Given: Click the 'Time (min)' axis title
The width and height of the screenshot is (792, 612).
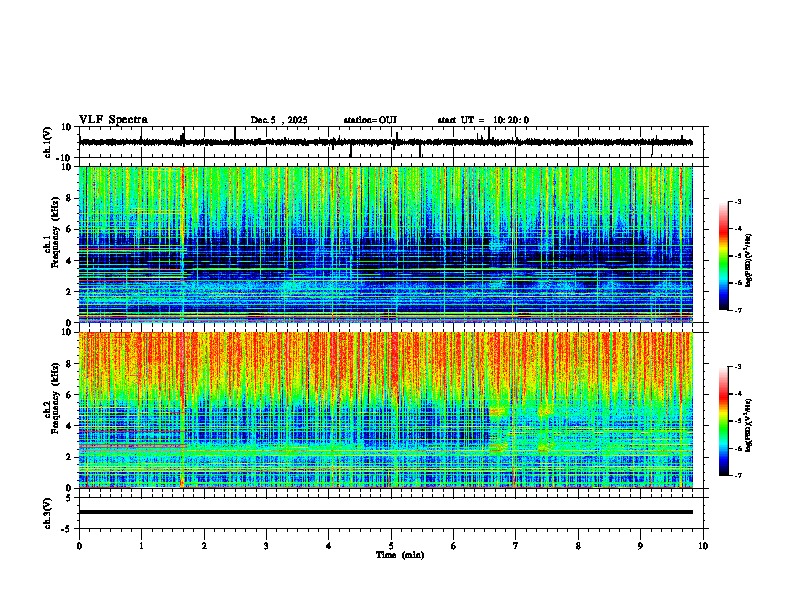Looking at the screenshot, I should tap(400, 555).
